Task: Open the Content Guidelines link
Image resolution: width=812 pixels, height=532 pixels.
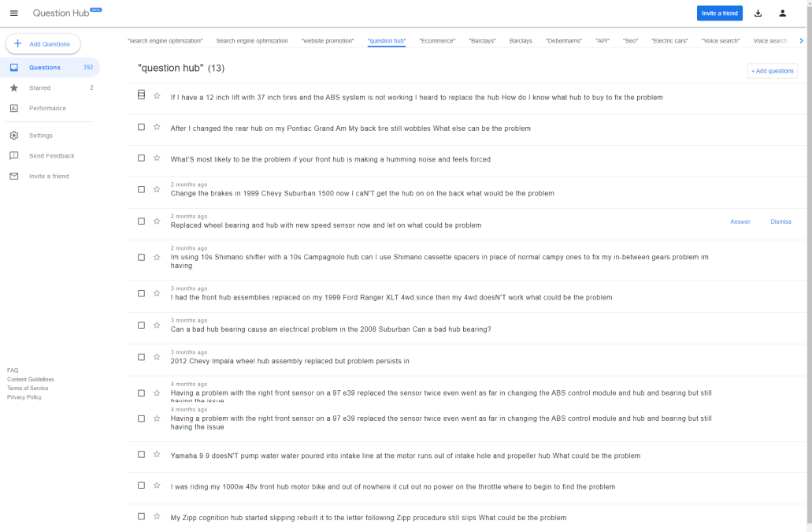Action: pos(31,379)
